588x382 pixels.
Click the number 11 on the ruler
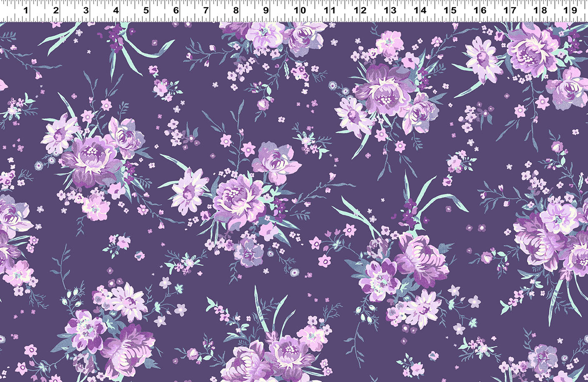330,10
